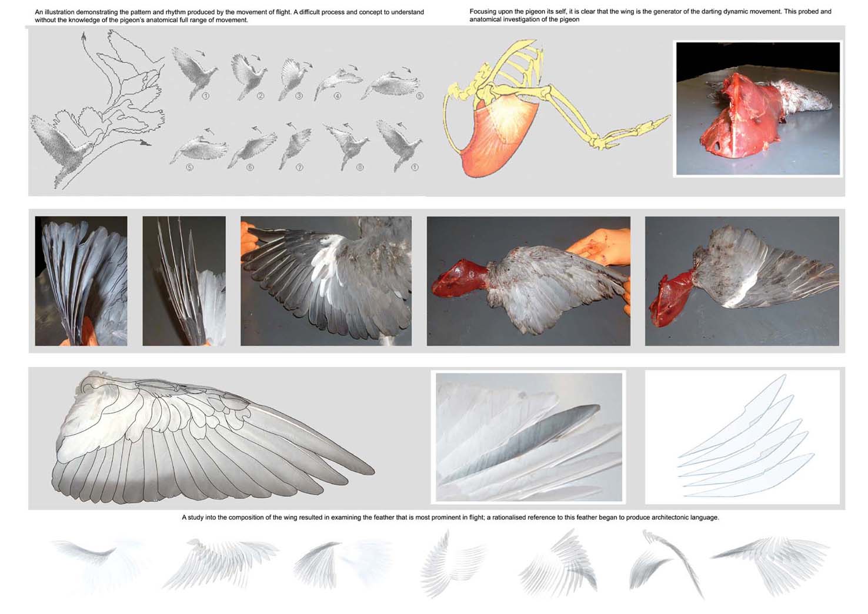This screenshot has height=614, width=868.
Task: Select the photo of bare feather shafts
Action: click(x=183, y=281)
